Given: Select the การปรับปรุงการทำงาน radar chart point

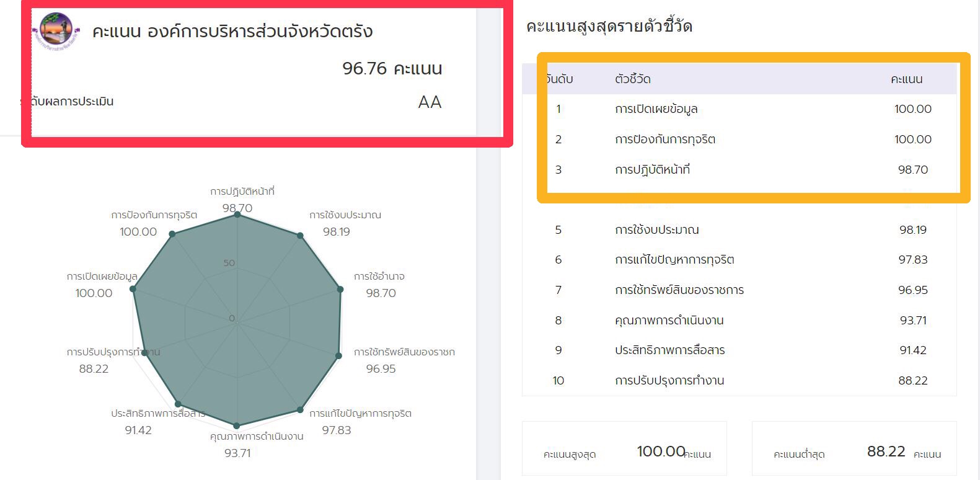Looking at the screenshot, I should (x=144, y=353).
